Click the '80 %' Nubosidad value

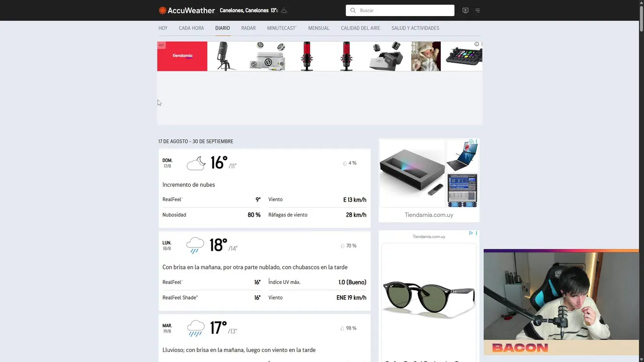(254, 215)
